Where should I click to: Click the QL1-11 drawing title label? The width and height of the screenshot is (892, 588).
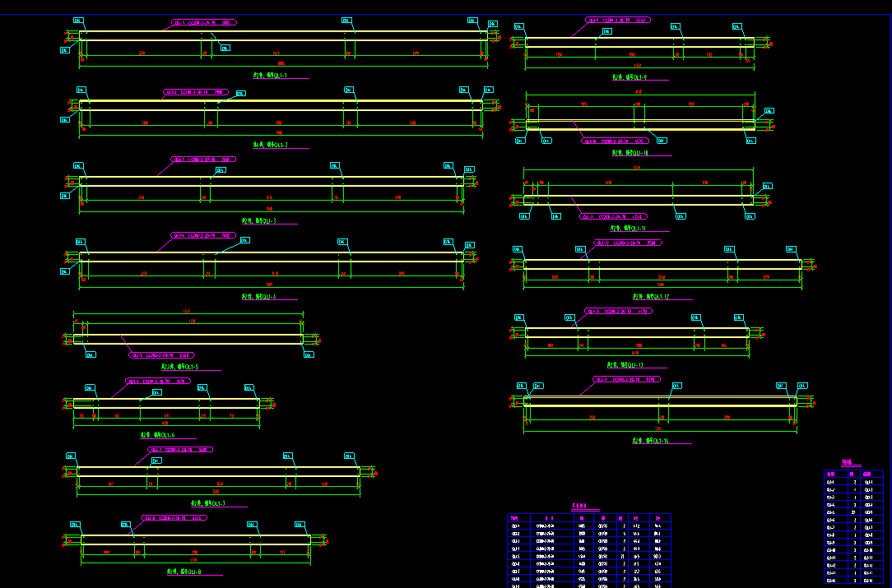tap(629, 228)
